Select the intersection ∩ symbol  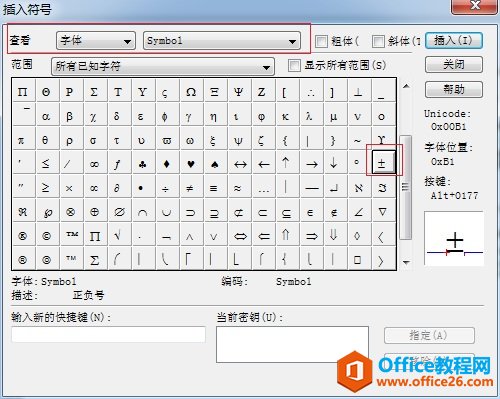pyautogui.click(x=143, y=211)
